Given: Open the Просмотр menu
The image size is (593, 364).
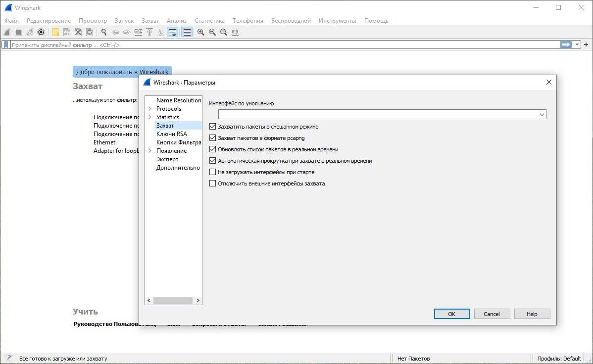Looking at the screenshot, I should click(x=93, y=20).
